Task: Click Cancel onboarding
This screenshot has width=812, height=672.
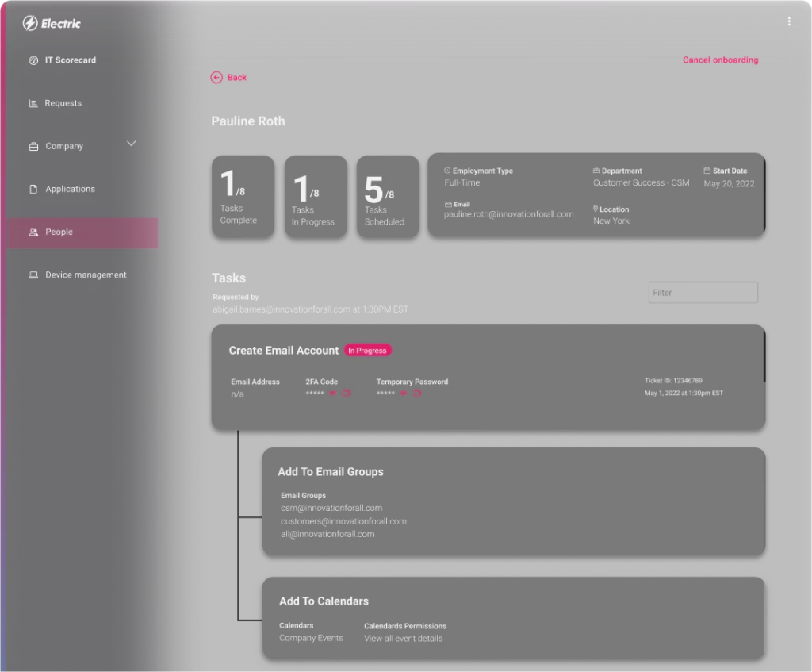Action: [720, 60]
